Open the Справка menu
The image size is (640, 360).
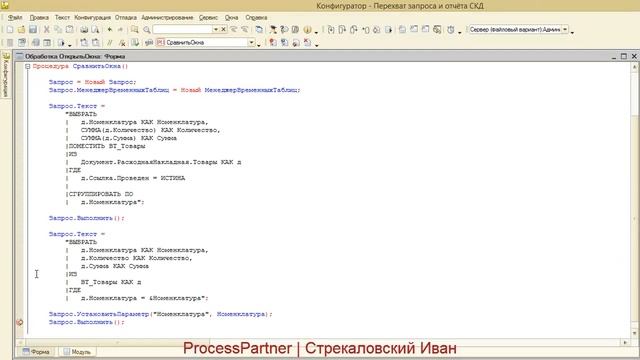256,18
